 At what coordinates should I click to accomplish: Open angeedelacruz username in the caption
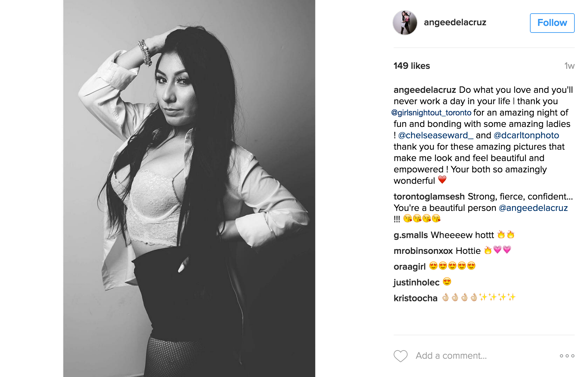(x=425, y=90)
